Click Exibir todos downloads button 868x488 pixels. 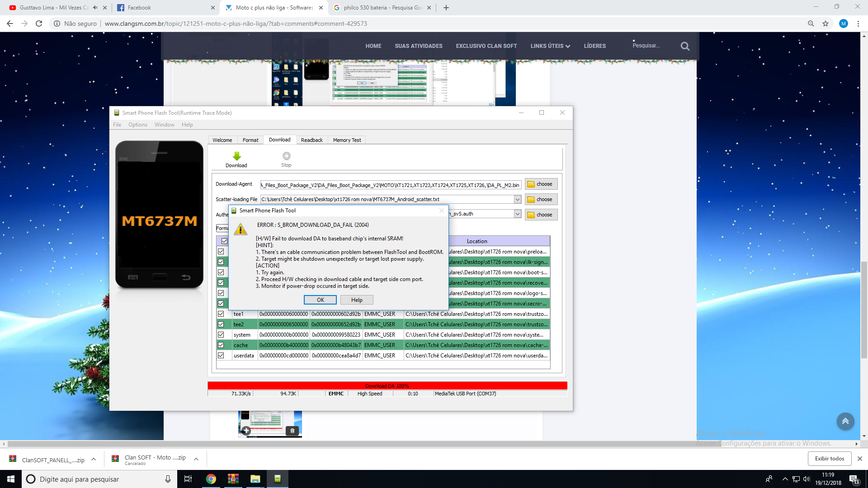click(x=830, y=459)
